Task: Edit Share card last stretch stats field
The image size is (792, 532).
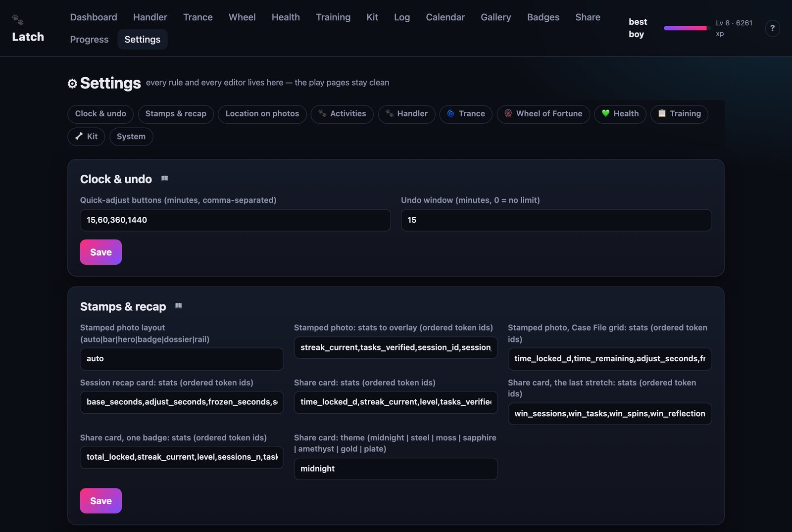Action: pyautogui.click(x=610, y=414)
